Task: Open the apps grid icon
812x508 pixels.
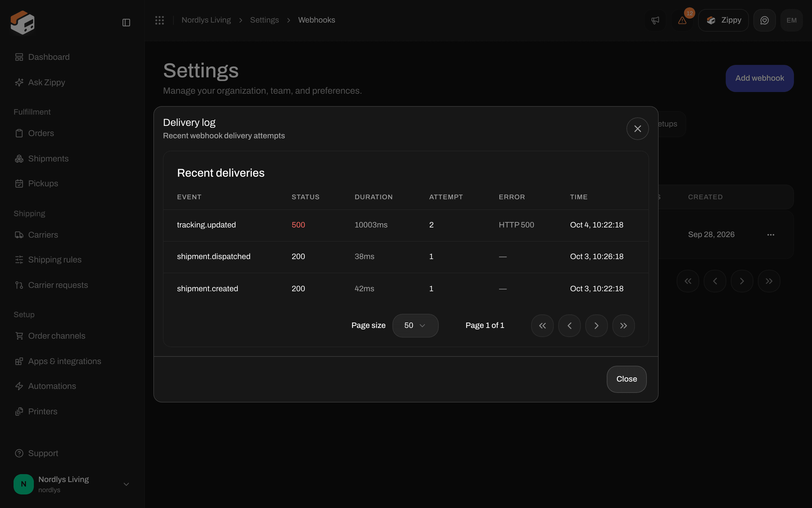Action: 159,20
